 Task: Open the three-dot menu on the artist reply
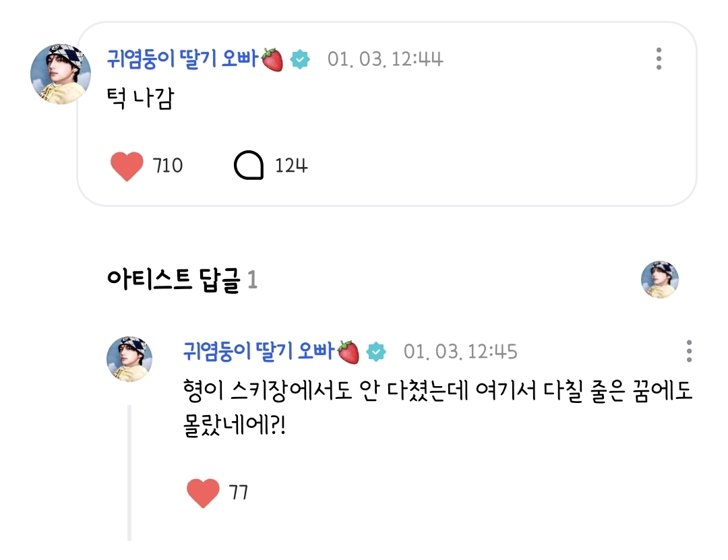point(688,351)
